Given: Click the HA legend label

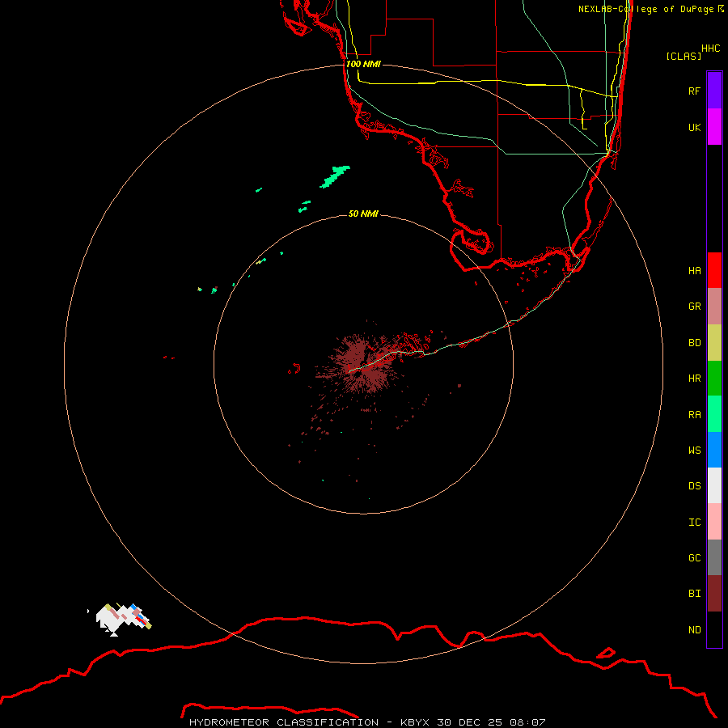Looking at the screenshot, I should coord(694,271).
